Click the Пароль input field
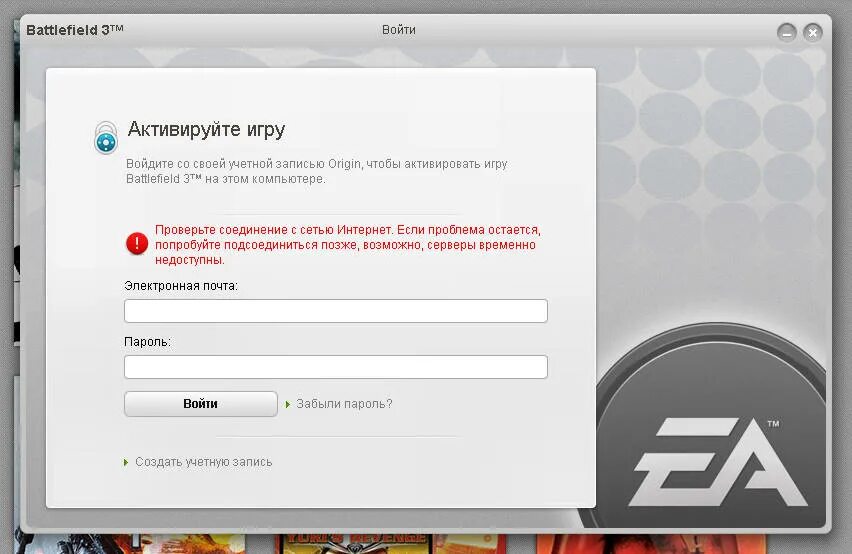Viewport: 852px width, 554px height. (336, 367)
